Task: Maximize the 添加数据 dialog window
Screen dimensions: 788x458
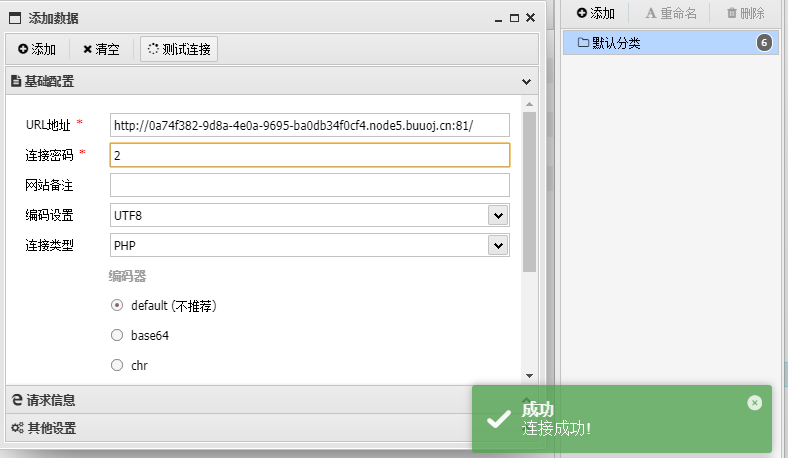Action: 514,18
